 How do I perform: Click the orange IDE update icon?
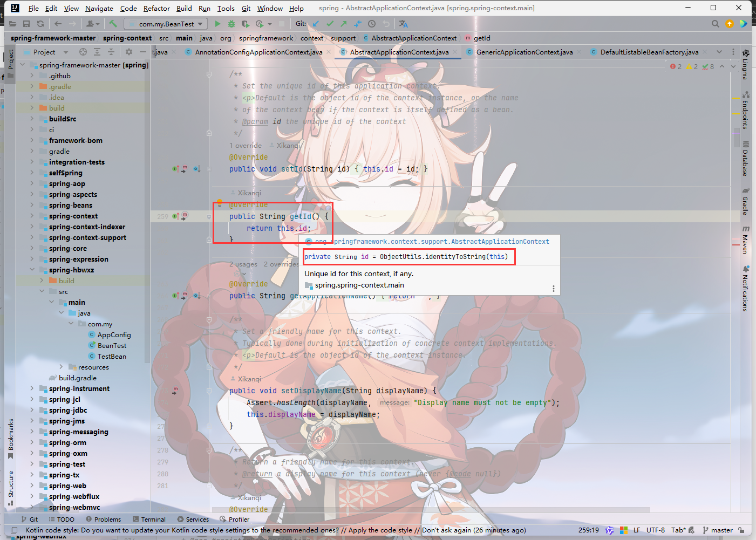coord(730,24)
